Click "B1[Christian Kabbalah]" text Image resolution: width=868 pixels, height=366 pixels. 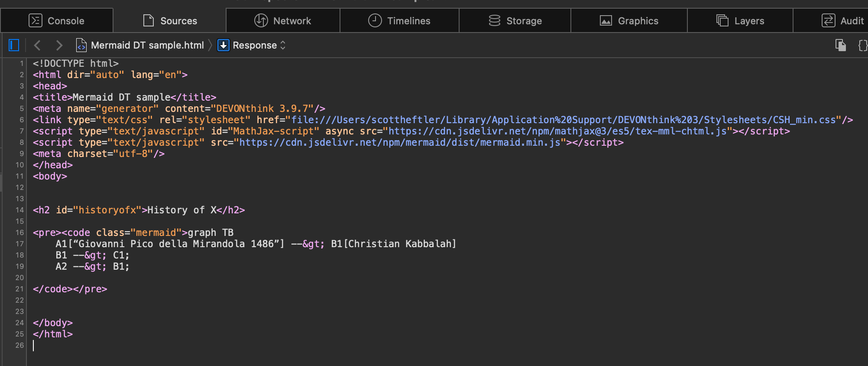coord(394,244)
